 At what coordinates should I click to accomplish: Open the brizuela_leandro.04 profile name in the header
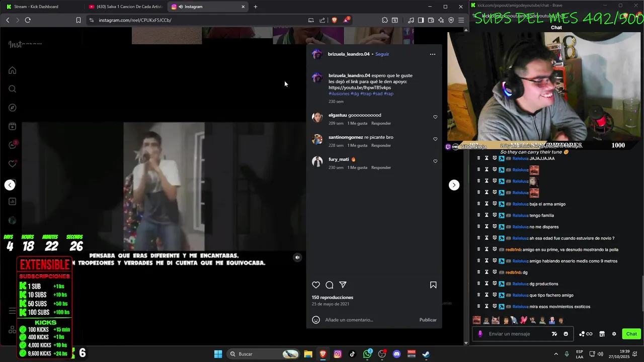pos(349,54)
